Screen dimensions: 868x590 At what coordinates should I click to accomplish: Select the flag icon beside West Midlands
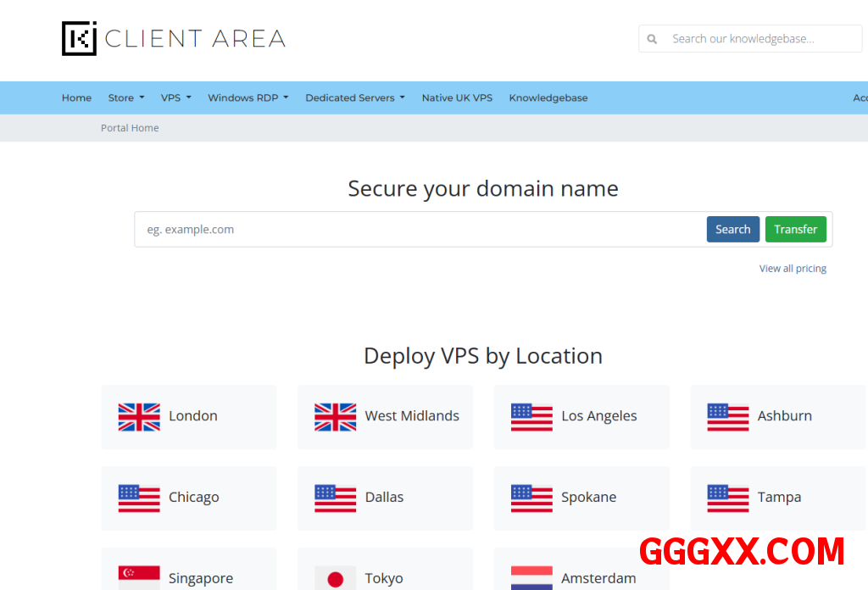[335, 416]
